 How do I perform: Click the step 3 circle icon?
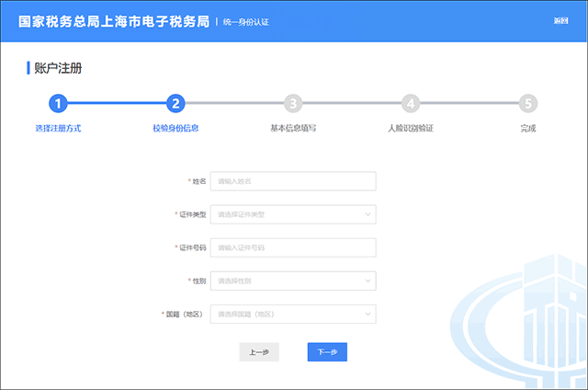point(293,104)
